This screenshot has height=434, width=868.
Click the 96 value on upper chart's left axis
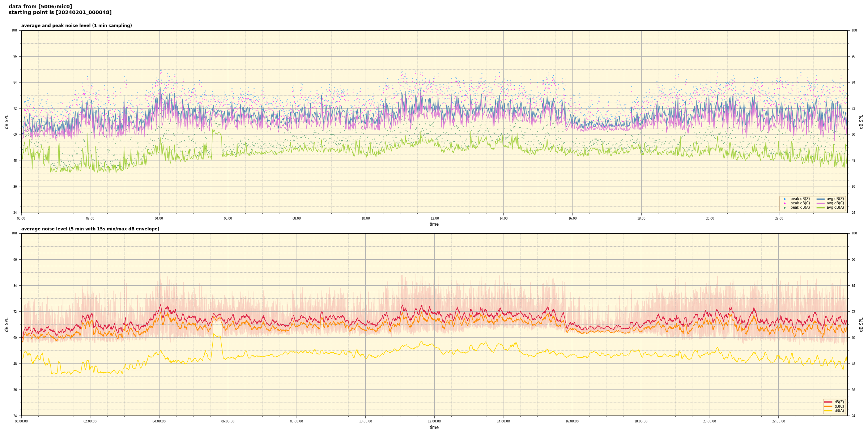pos(15,56)
